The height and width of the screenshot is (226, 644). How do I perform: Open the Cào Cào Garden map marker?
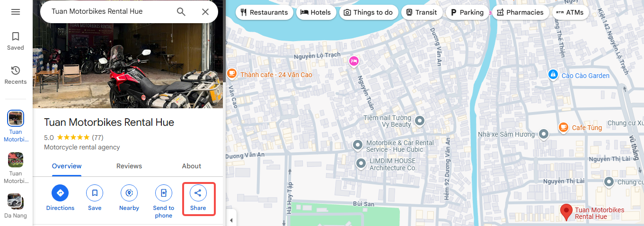552,75
